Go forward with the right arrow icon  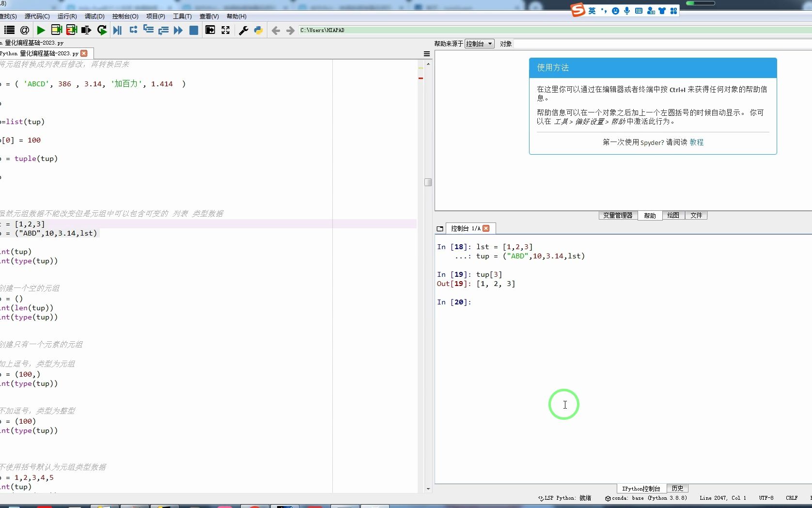click(290, 31)
